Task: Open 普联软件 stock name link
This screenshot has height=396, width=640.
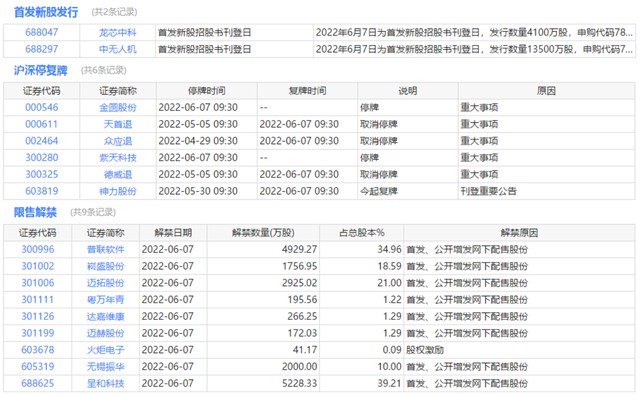Action: [105, 250]
